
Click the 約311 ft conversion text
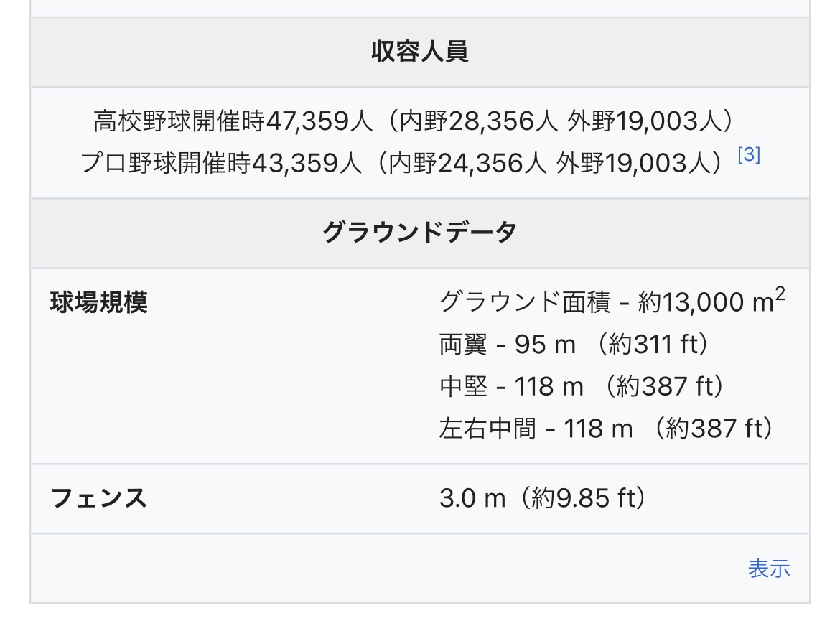click(x=659, y=345)
